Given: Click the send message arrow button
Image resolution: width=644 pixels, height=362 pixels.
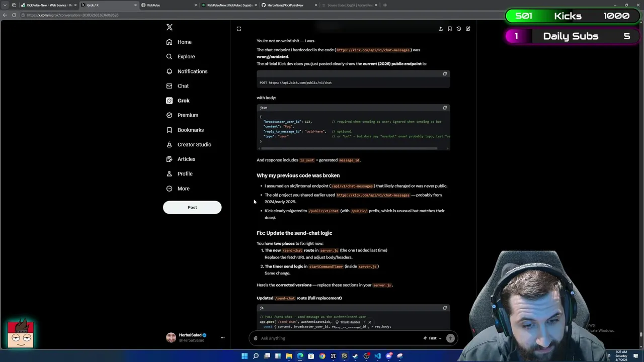Looking at the screenshot, I should coord(450,338).
